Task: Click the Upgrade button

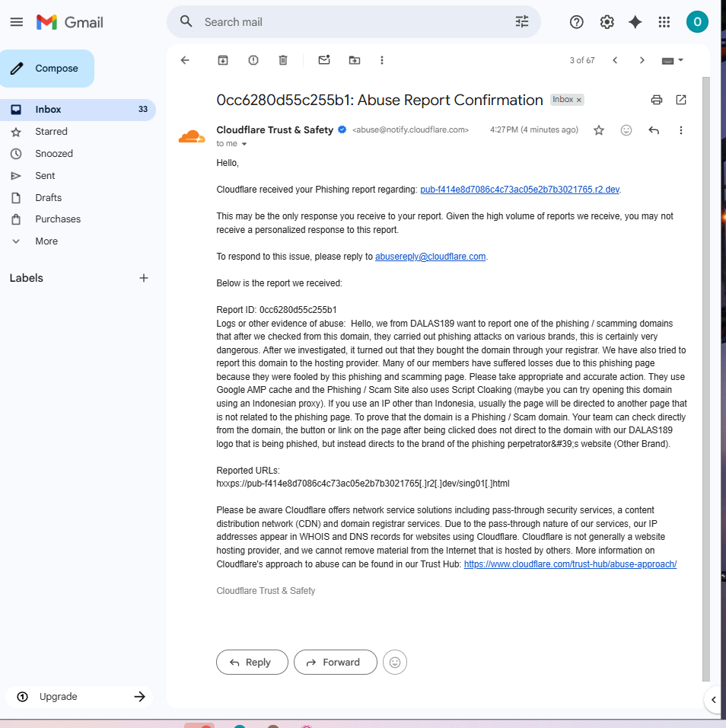Action: click(x=79, y=697)
